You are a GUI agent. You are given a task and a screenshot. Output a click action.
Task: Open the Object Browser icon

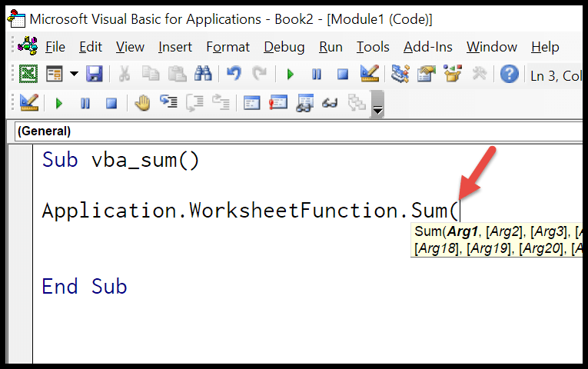[453, 74]
